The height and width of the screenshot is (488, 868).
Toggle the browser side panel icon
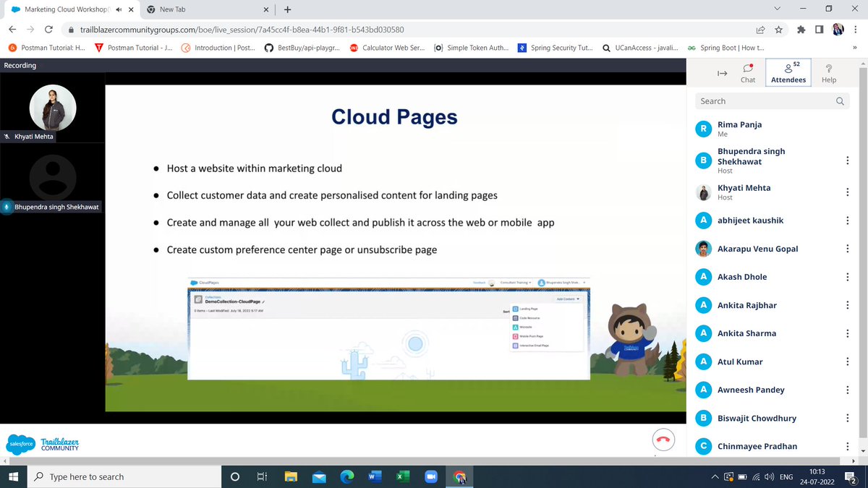(819, 30)
